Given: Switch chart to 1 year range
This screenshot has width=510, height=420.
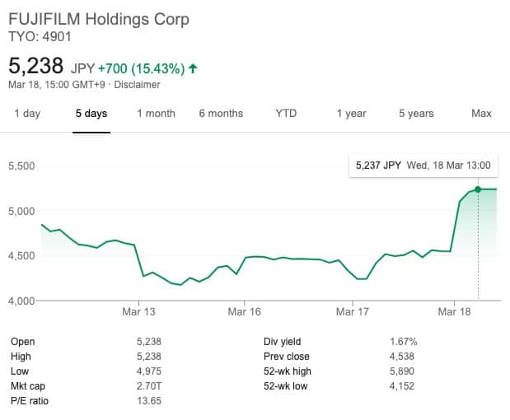Looking at the screenshot, I should 351,114.
